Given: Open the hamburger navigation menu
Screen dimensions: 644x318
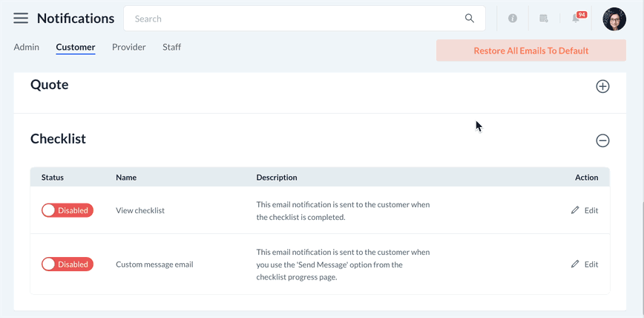Looking at the screenshot, I should click(x=21, y=19).
